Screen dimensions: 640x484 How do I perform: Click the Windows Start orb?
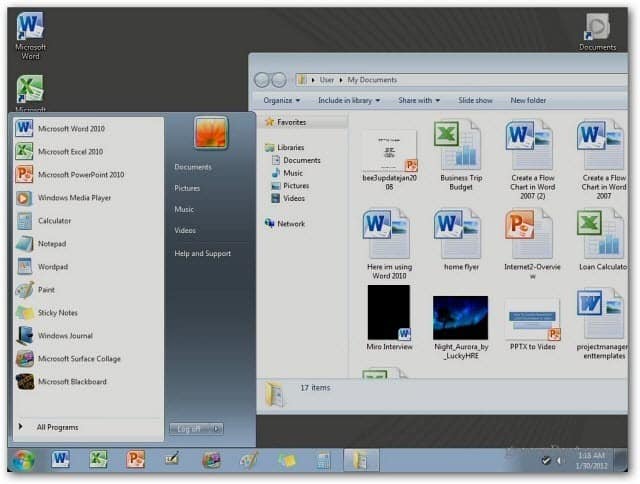point(24,460)
